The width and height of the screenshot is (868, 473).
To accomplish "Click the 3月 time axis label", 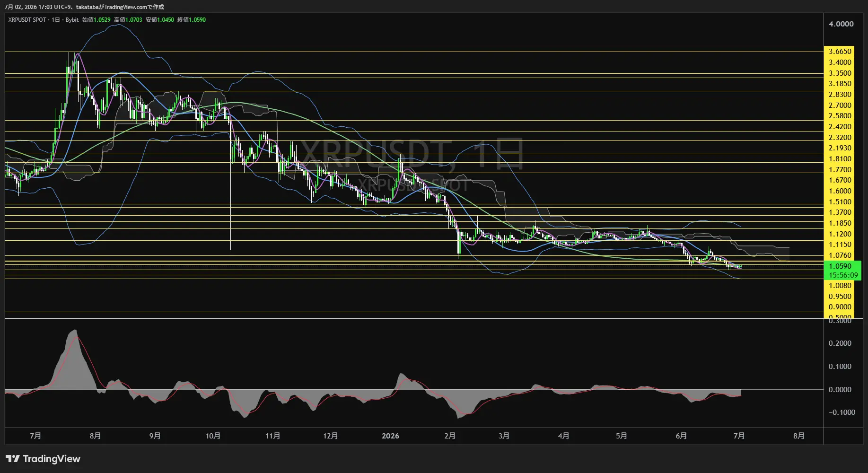I will [504, 436].
